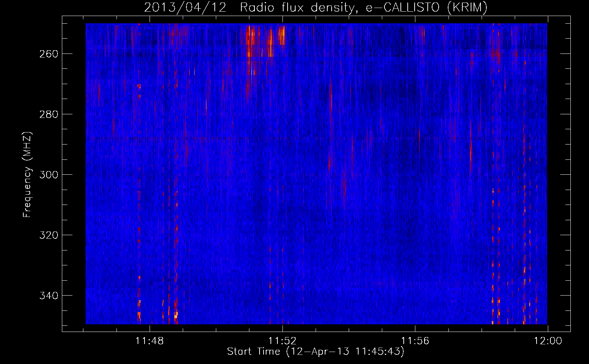
Task: Click the 300 frequency tick label
Action: point(48,175)
